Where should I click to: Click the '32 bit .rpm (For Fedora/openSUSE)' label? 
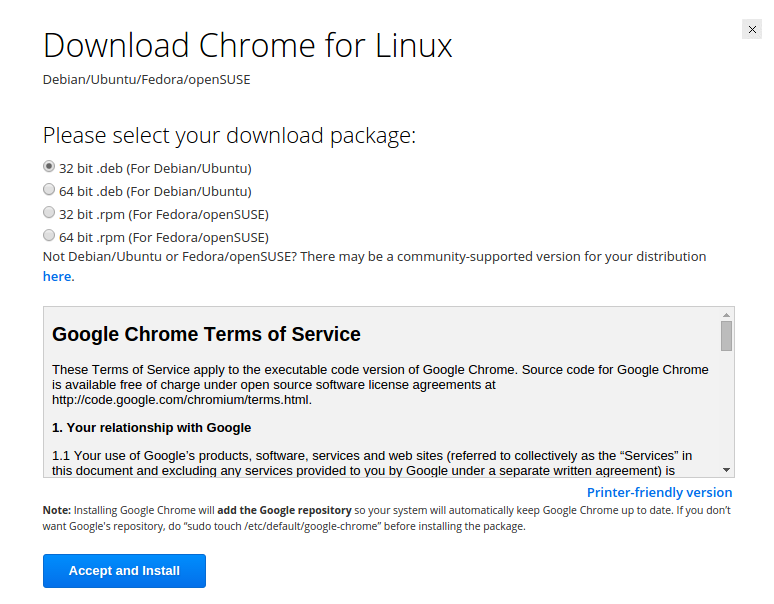(164, 215)
